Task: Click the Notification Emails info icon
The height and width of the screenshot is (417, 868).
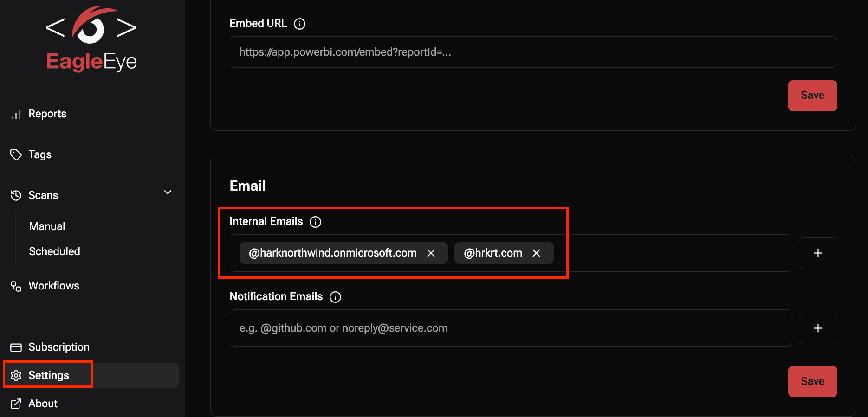Action: click(x=335, y=297)
